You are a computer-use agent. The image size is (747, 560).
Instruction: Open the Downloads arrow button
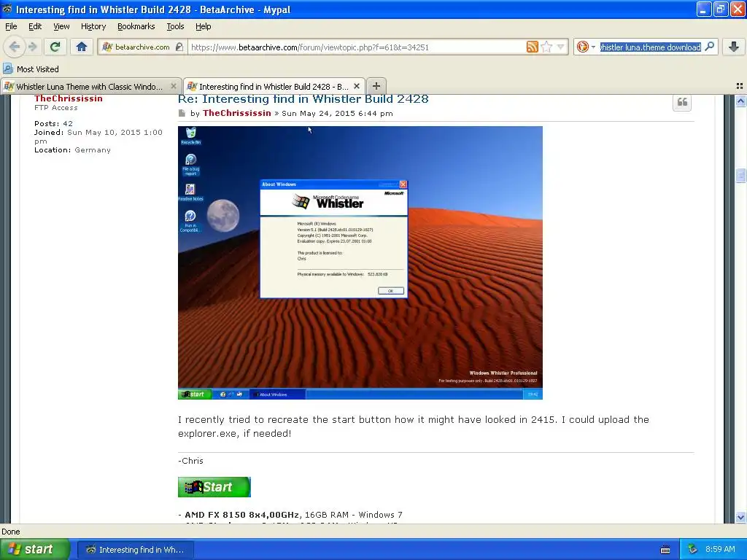click(734, 47)
